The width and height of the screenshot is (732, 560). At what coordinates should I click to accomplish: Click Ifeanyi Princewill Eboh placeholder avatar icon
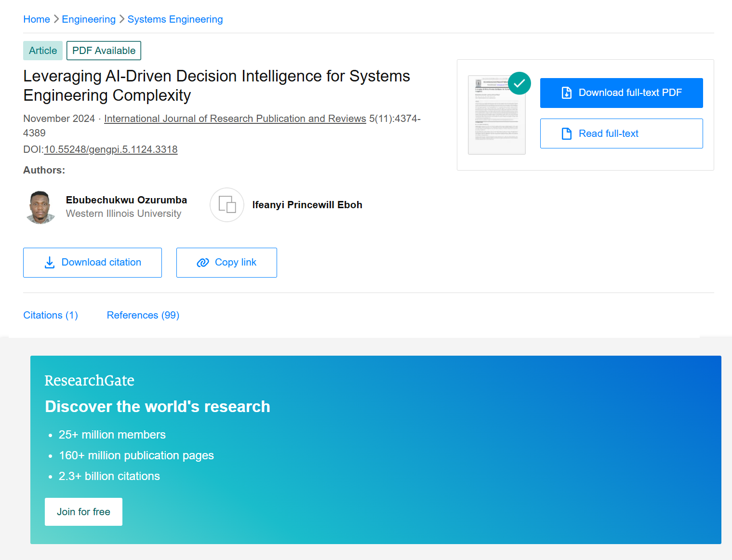pyautogui.click(x=227, y=205)
